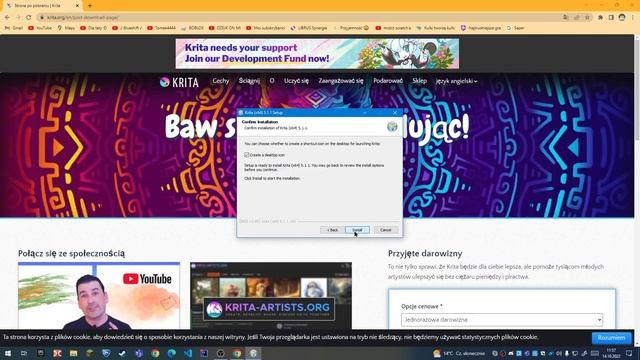Viewport: 640px width, 360px height.
Task: Open the weather widget on the taskbar
Action: (459, 353)
